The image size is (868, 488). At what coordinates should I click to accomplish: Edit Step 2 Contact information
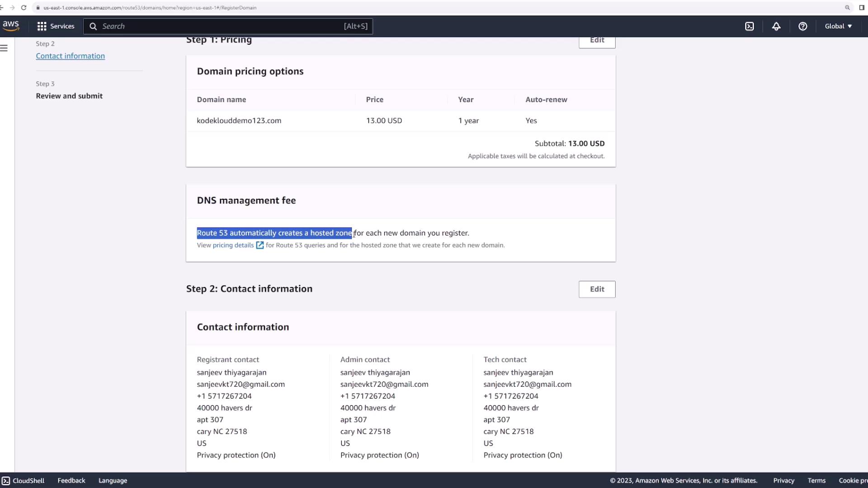pyautogui.click(x=597, y=289)
